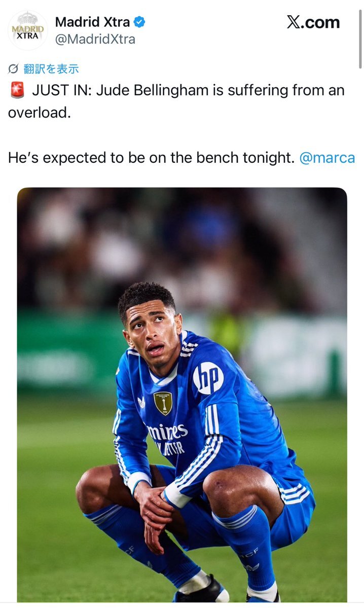Click the translate icon beside 翻訳を表示

pos(14,69)
